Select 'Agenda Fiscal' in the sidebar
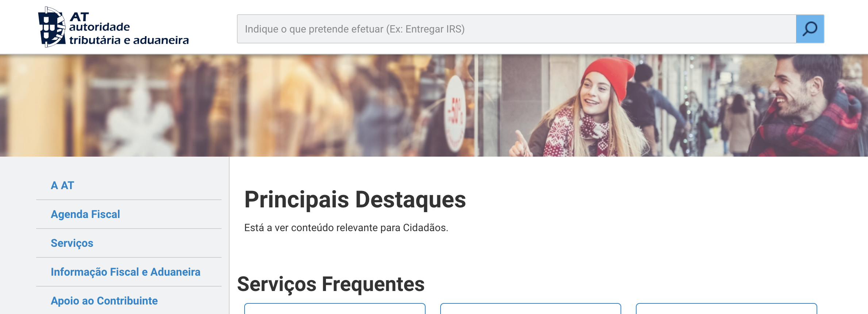This screenshot has width=868, height=314. click(x=85, y=214)
